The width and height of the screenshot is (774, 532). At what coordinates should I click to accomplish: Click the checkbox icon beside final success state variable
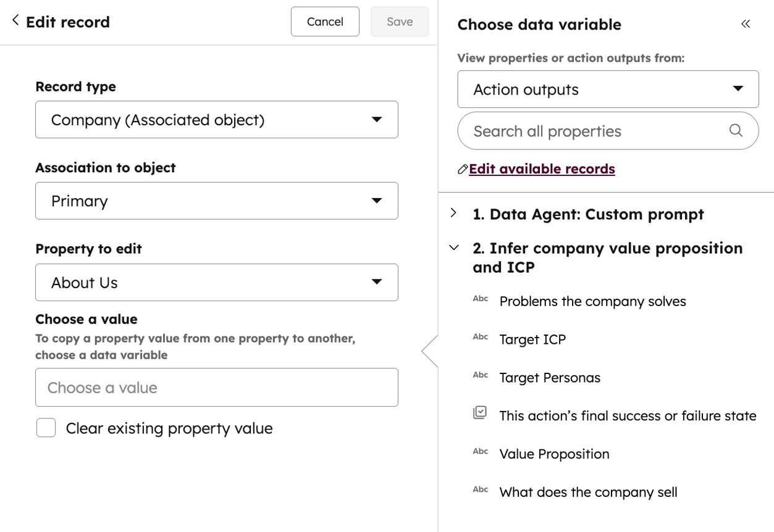pos(481,413)
